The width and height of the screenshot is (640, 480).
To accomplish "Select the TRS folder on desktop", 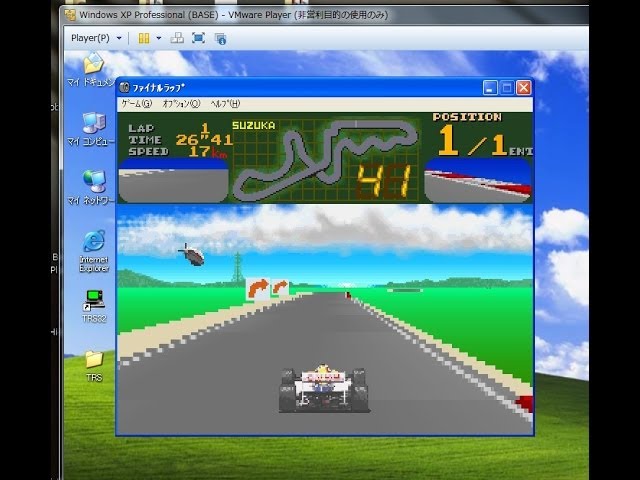I will click(94, 366).
